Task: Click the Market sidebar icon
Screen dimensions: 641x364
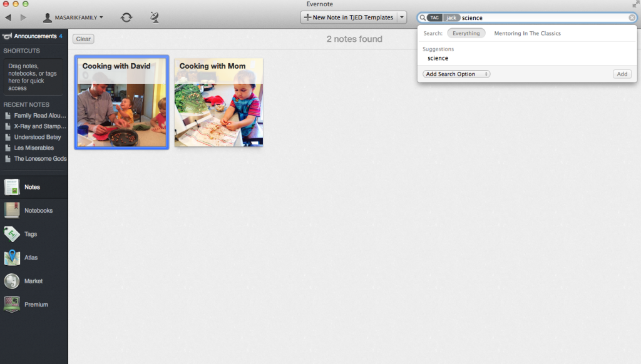Action: coord(11,281)
